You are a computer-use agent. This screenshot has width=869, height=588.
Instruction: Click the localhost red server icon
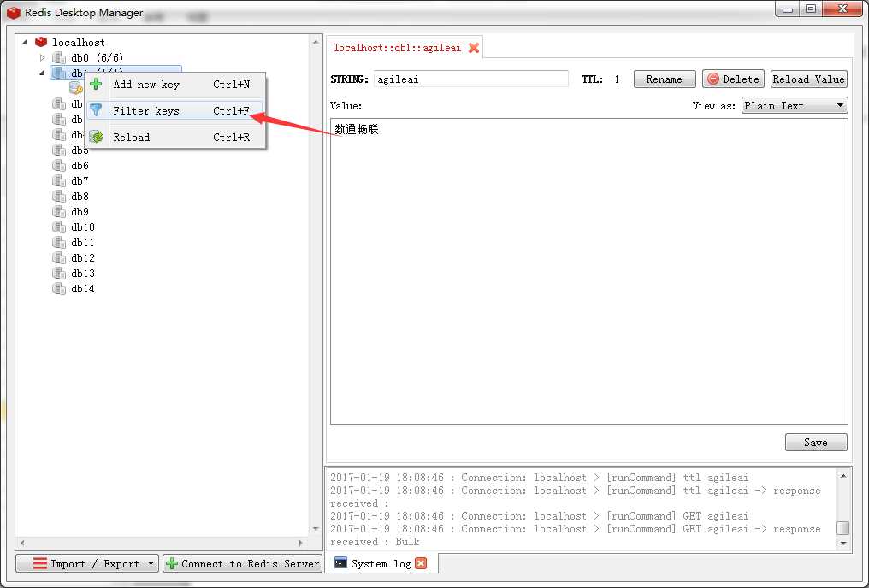coord(41,42)
